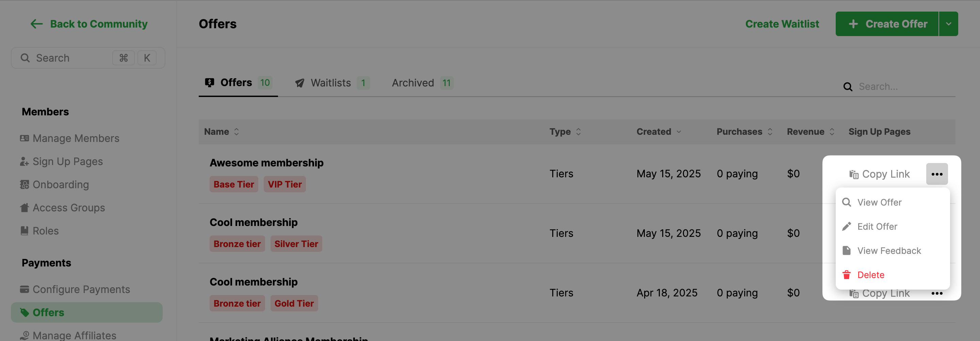Click the Configure Payments card icon
The height and width of the screenshot is (341, 980).
[24, 289]
